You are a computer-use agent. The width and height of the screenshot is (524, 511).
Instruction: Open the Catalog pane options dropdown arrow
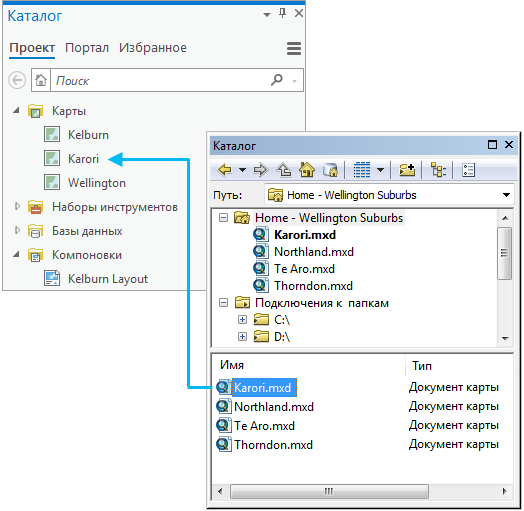267,15
